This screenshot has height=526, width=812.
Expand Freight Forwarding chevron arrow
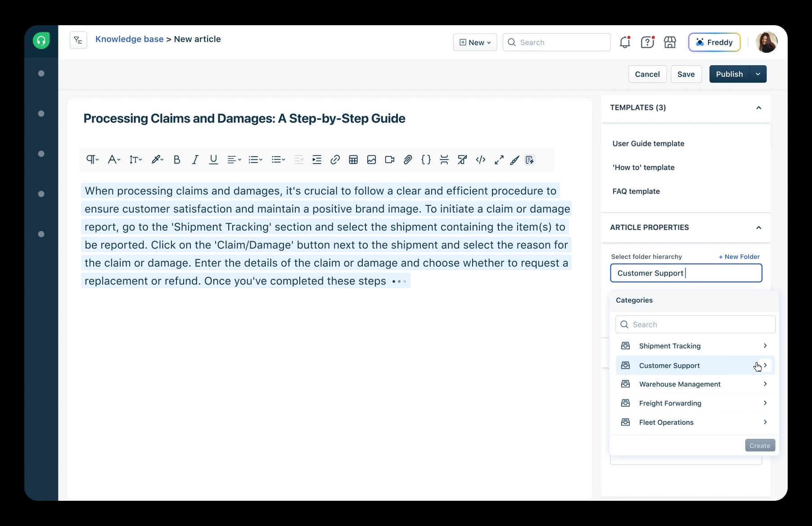coord(765,403)
